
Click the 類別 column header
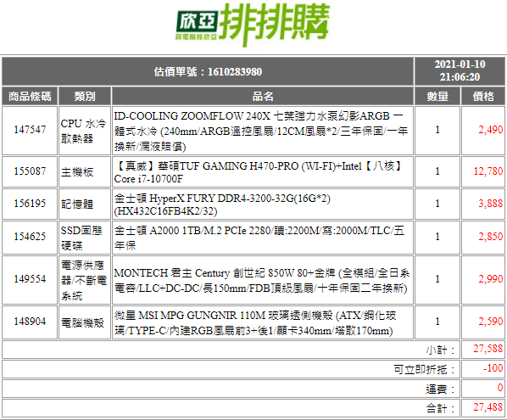85,96
